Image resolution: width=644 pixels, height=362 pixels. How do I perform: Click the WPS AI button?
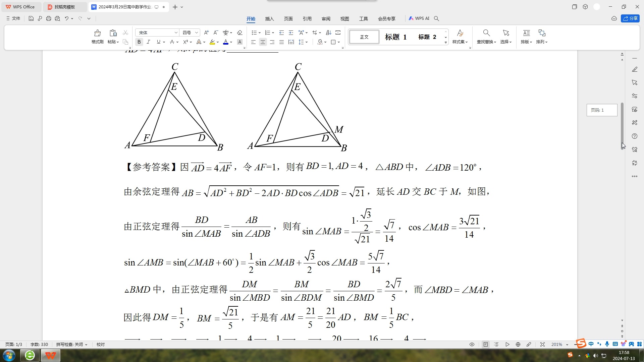coord(419,18)
